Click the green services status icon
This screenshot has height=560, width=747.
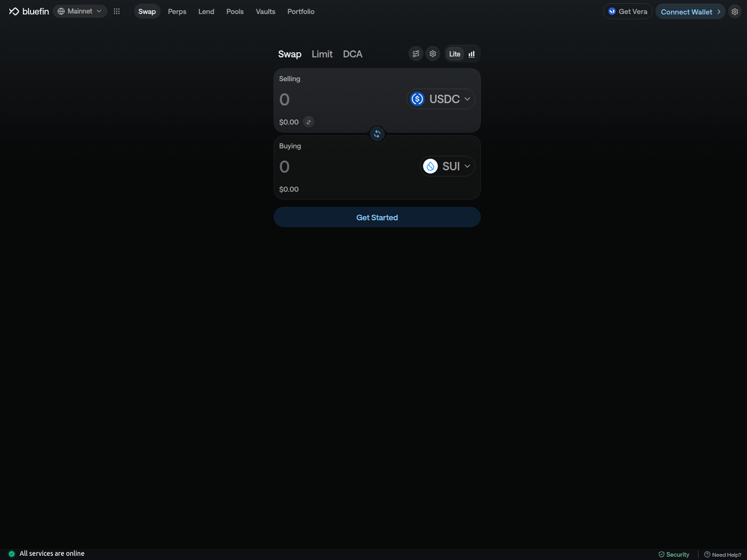[x=12, y=554]
